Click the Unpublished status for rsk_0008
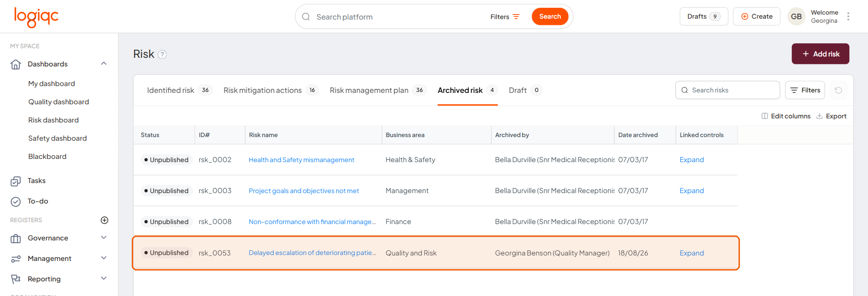The width and height of the screenshot is (868, 296). point(166,222)
